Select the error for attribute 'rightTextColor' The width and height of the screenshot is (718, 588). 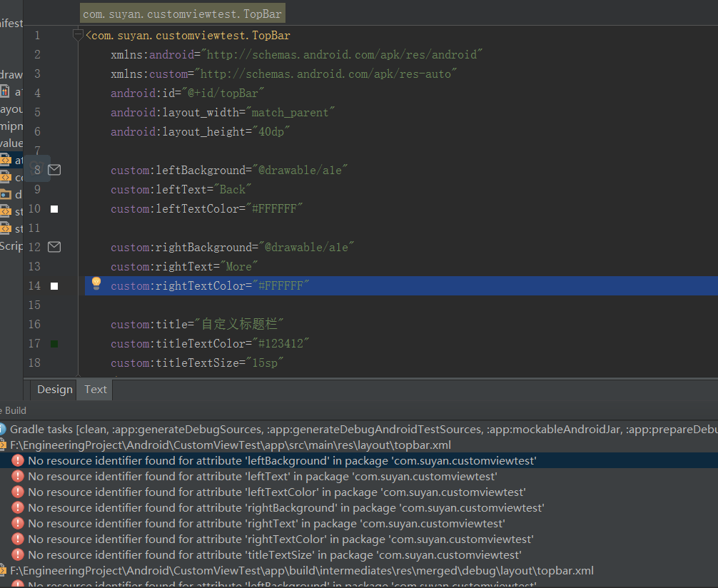pyautogui.click(x=280, y=539)
